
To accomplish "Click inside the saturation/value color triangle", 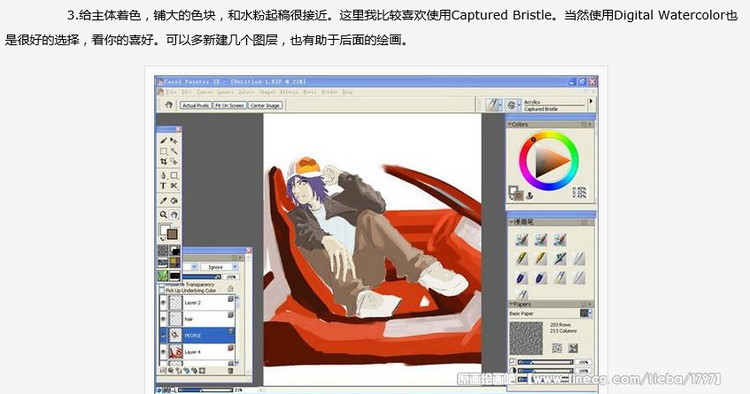I will pyautogui.click(x=549, y=161).
